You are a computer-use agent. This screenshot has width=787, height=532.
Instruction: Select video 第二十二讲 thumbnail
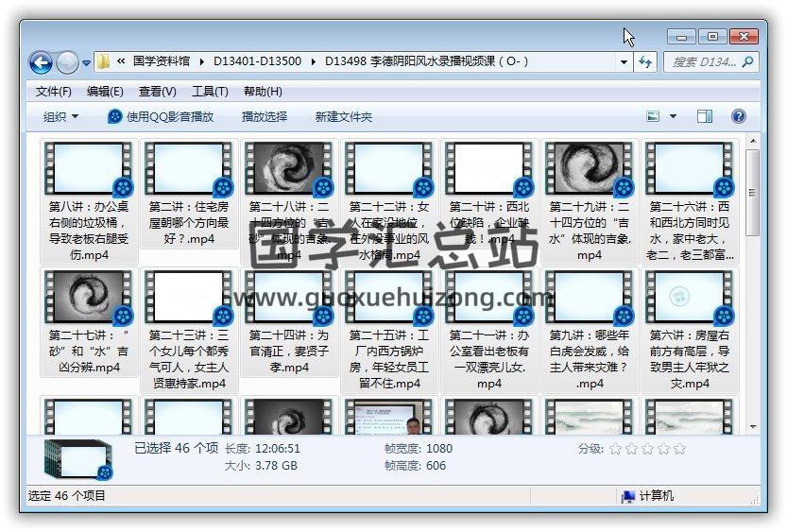click(x=388, y=169)
